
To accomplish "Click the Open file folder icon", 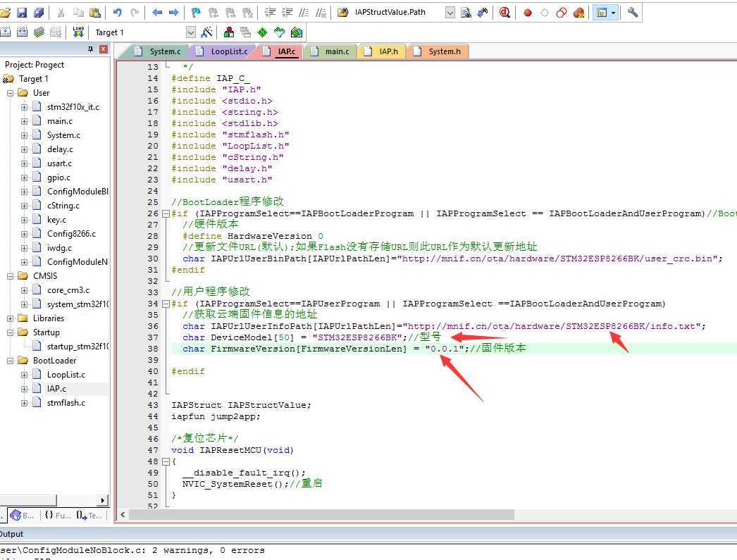I will [5, 13].
